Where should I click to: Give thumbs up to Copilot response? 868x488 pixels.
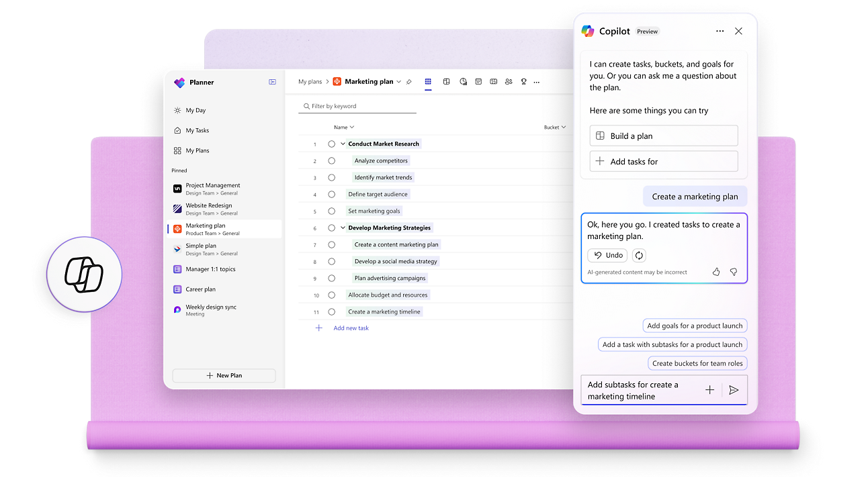pyautogui.click(x=716, y=272)
